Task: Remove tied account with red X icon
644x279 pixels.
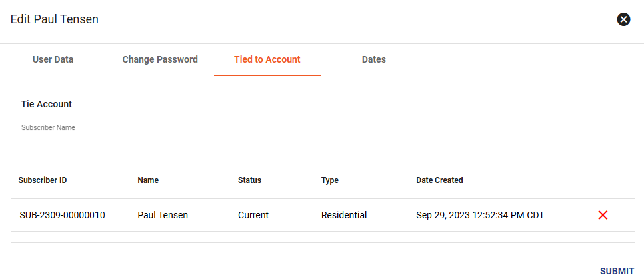Action: (603, 215)
